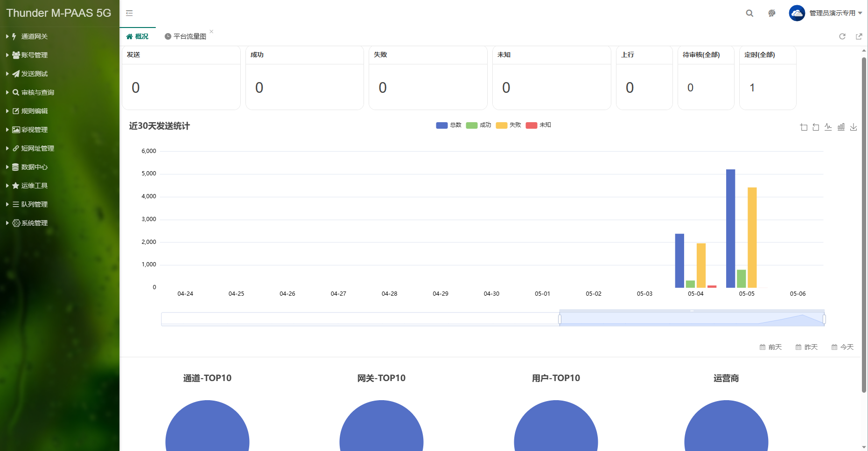868x451 pixels.
Task: Click the picture icon for 彩视管理
Action: pos(16,130)
